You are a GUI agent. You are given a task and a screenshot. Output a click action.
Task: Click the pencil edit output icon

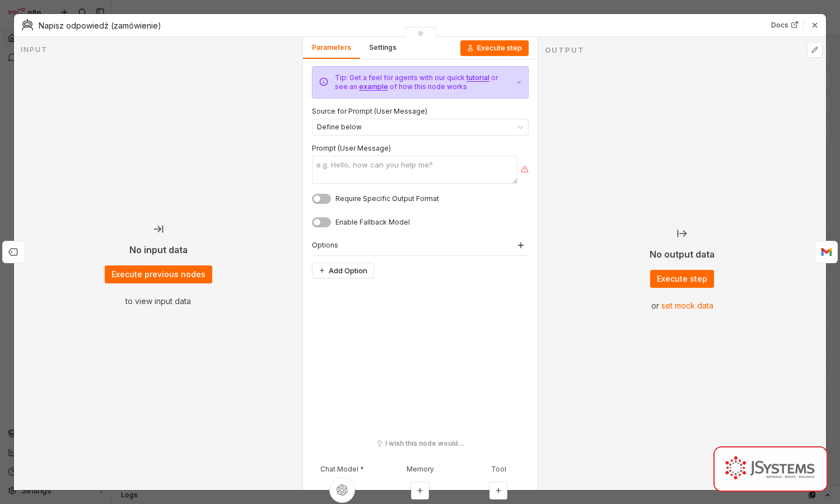point(815,50)
